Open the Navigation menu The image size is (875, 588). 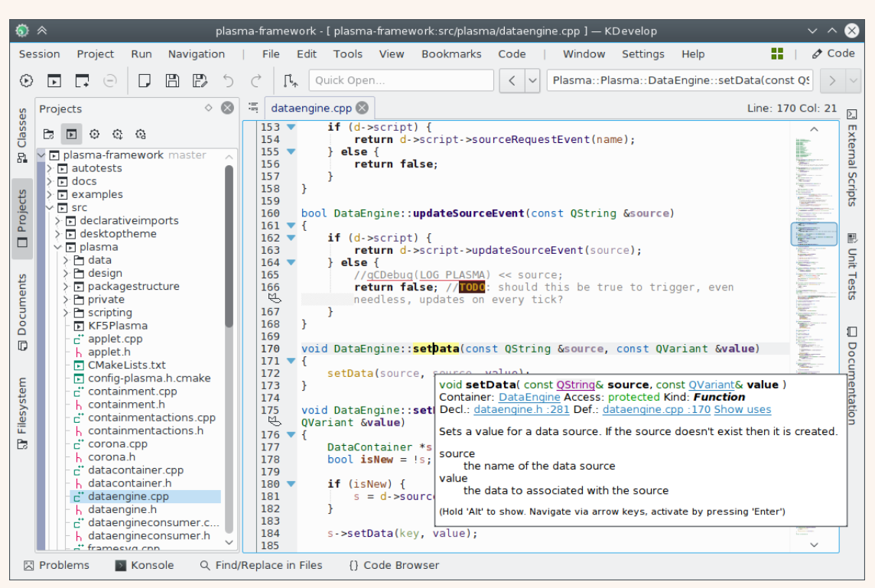[x=197, y=54]
